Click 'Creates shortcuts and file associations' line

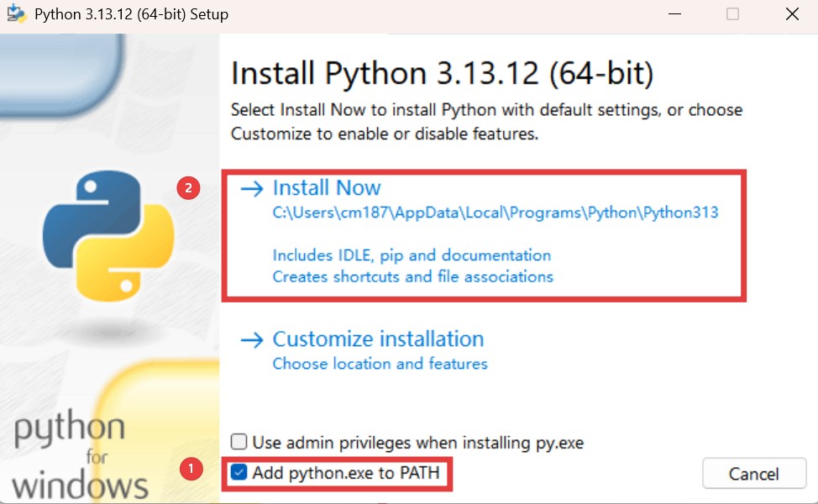pos(412,276)
